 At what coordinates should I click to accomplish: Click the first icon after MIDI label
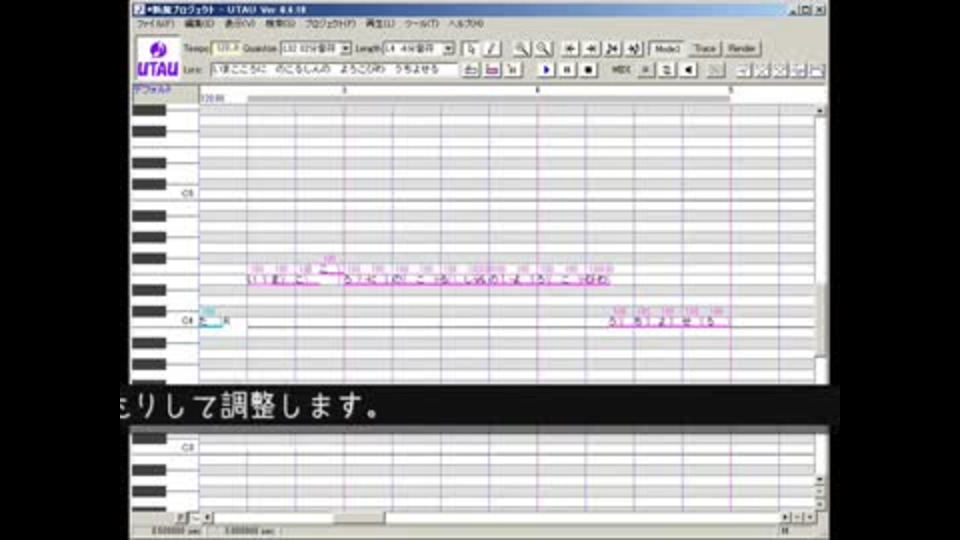click(x=645, y=70)
